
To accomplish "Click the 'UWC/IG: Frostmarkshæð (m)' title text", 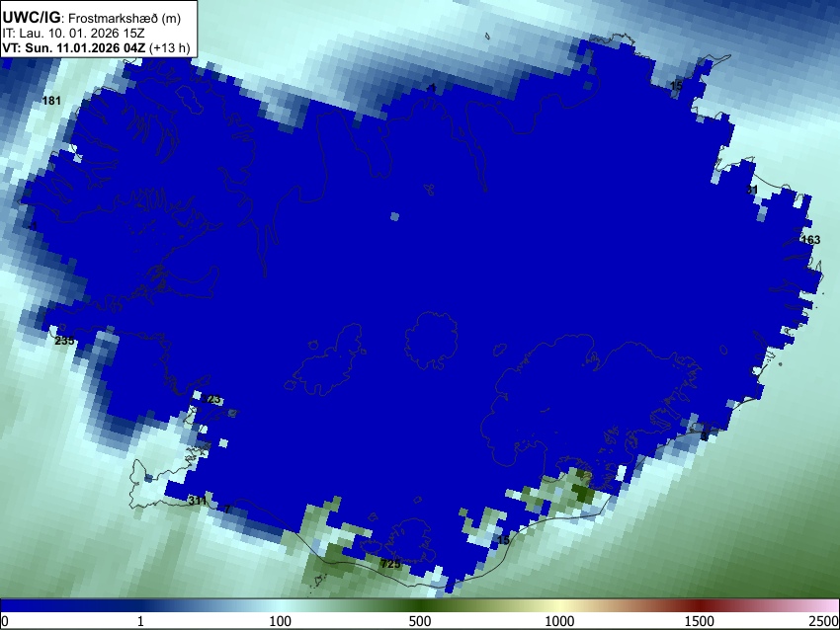I will point(92,18).
